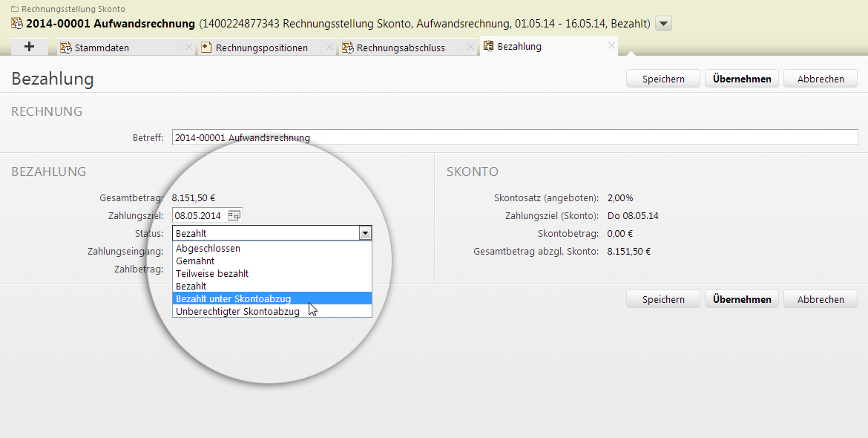Toggle the Status combo box arrow
The image size is (868, 438).
364,233
